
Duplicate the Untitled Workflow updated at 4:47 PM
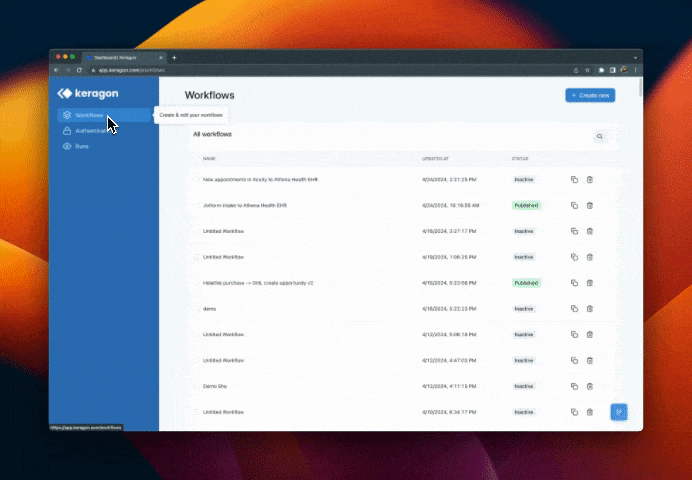coord(574,360)
